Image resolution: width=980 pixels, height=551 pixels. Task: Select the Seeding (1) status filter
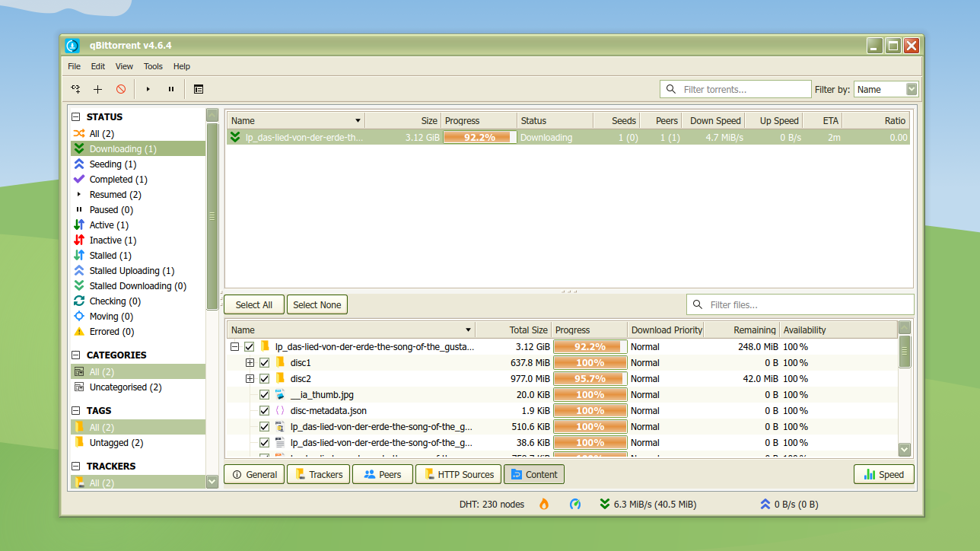(138, 164)
